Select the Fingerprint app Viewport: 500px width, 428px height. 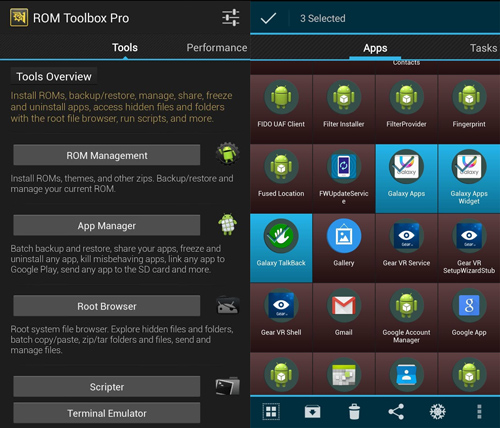(x=469, y=109)
